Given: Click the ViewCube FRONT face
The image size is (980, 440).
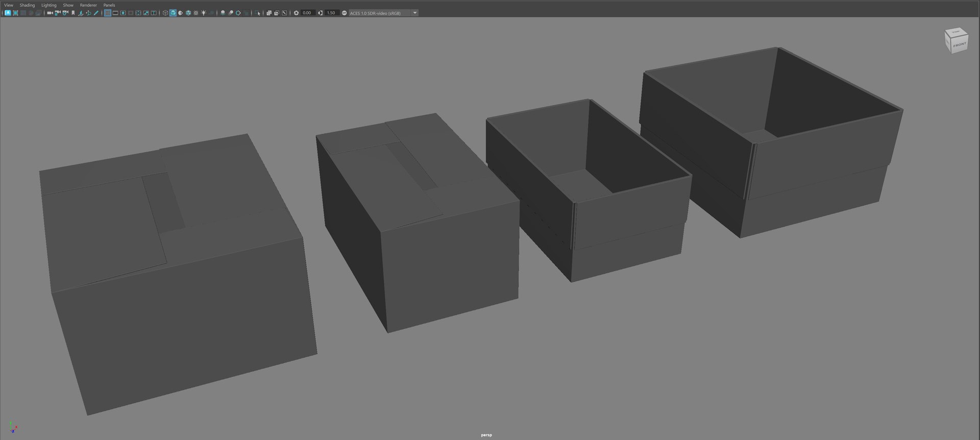Looking at the screenshot, I should point(959,45).
